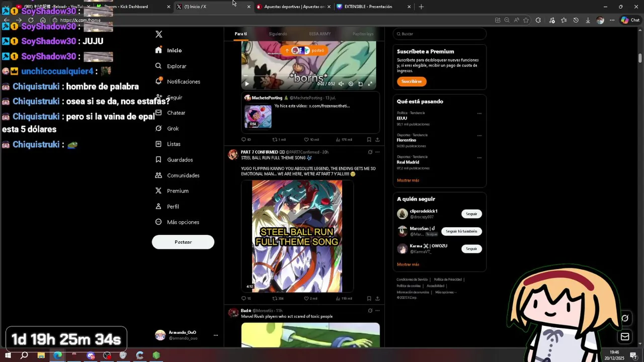
Task: Follow Karma OWOZU with Seguir button
Action: click(471, 248)
